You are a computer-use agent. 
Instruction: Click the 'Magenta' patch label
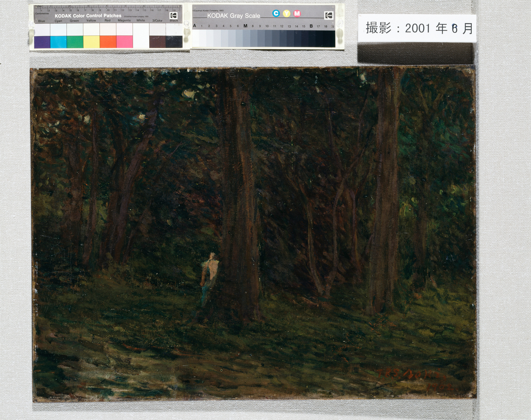pyautogui.click(x=124, y=20)
